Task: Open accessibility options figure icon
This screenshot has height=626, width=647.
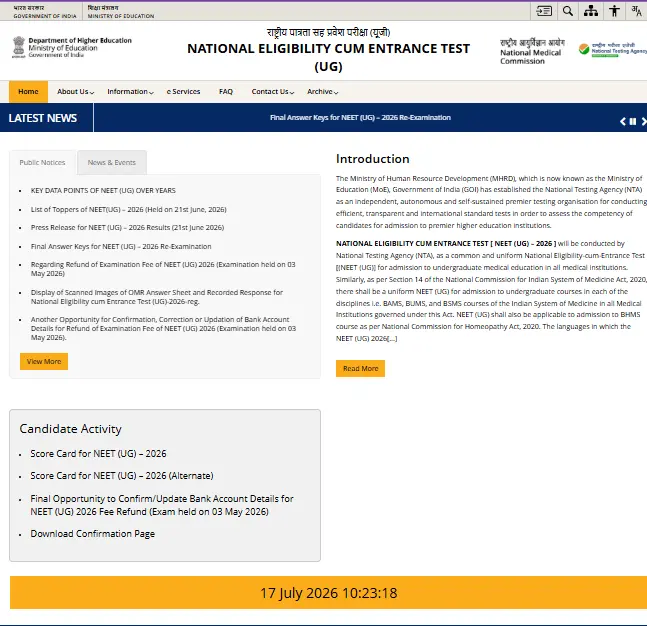Action: pyautogui.click(x=614, y=11)
